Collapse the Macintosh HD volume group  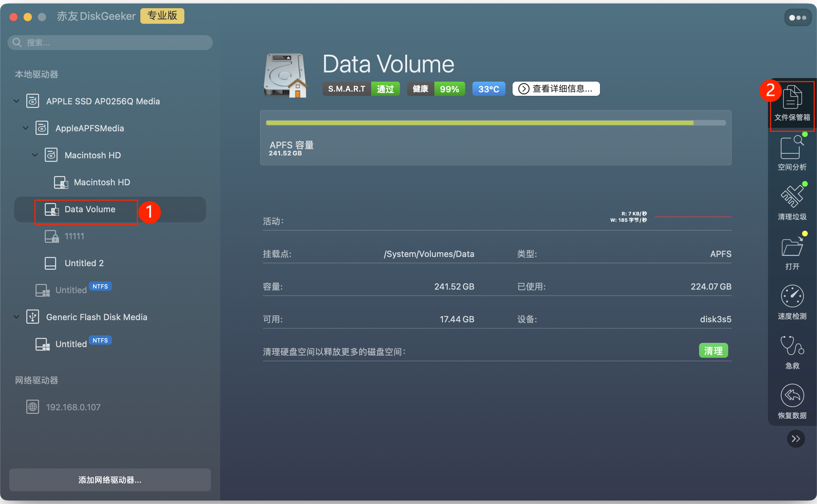pos(35,155)
